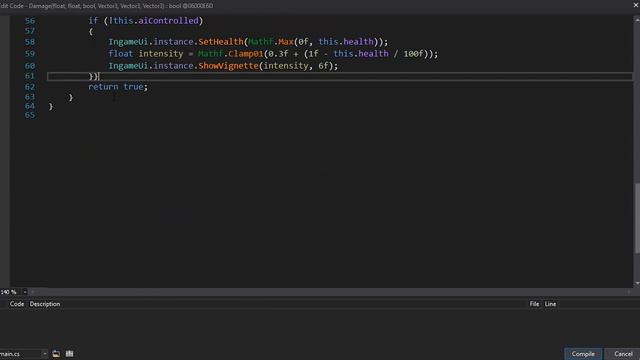Click the 'float' keyword on line 59
This screenshot has height=360, width=640.
click(120, 53)
